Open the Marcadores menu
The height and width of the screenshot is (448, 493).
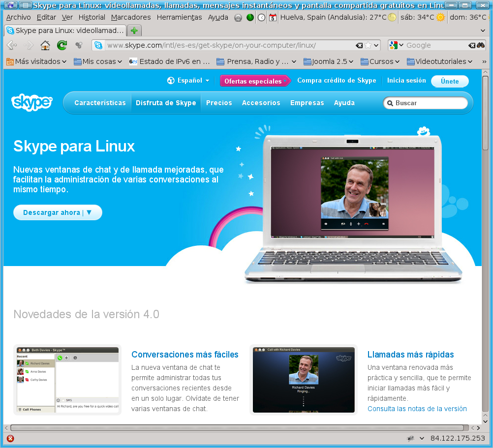tap(131, 18)
